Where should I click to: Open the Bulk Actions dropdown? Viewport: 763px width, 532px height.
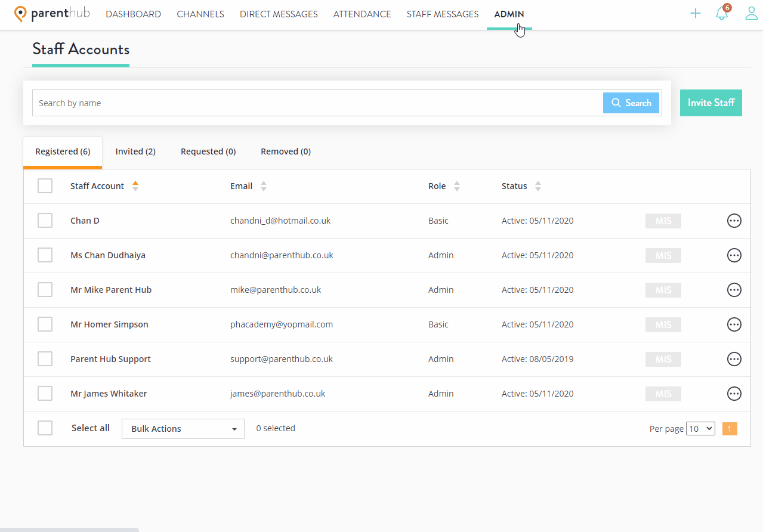point(183,429)
